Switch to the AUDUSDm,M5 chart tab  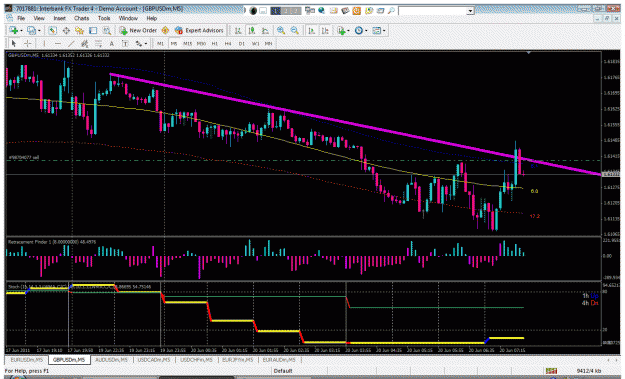[x=112, y=360]
